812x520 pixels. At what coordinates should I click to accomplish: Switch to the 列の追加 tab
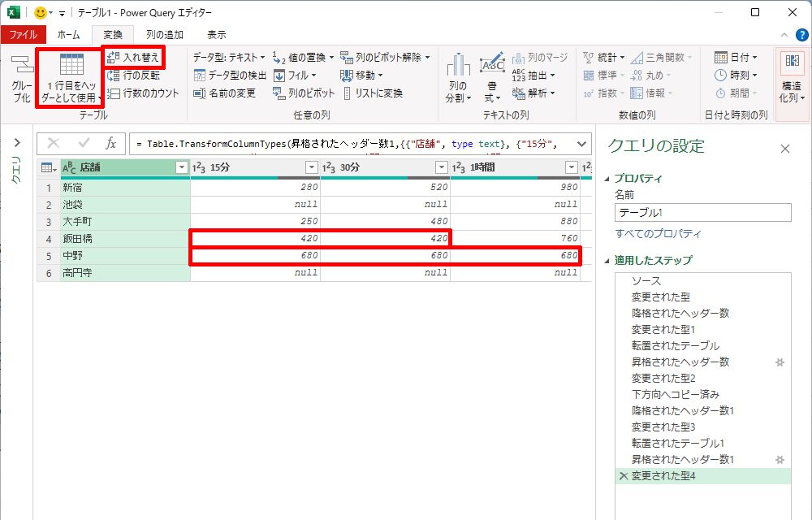point(164,35)
